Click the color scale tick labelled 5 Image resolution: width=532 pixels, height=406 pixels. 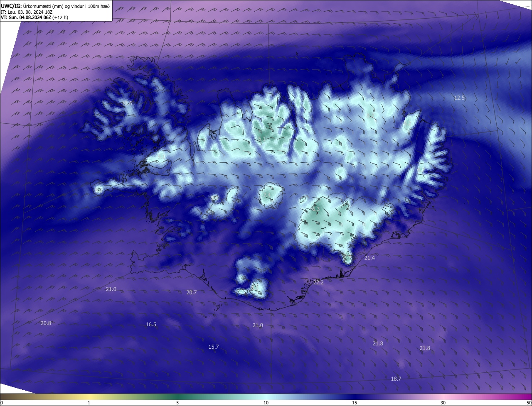177,403
